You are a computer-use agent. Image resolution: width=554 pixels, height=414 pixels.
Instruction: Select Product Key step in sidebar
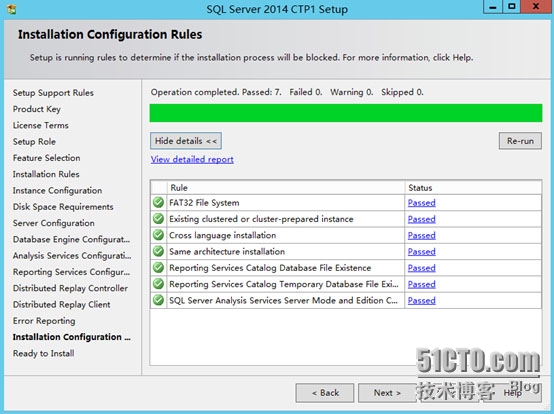click(x=37, y=109)
